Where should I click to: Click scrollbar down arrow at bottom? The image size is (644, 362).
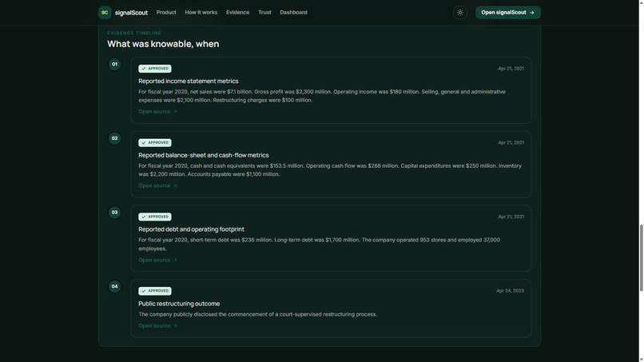tap(641, 359)
